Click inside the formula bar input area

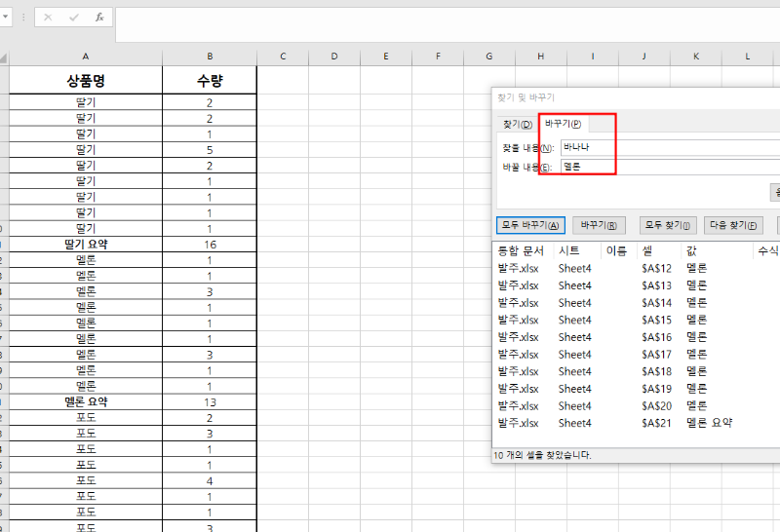coord(448,25)
